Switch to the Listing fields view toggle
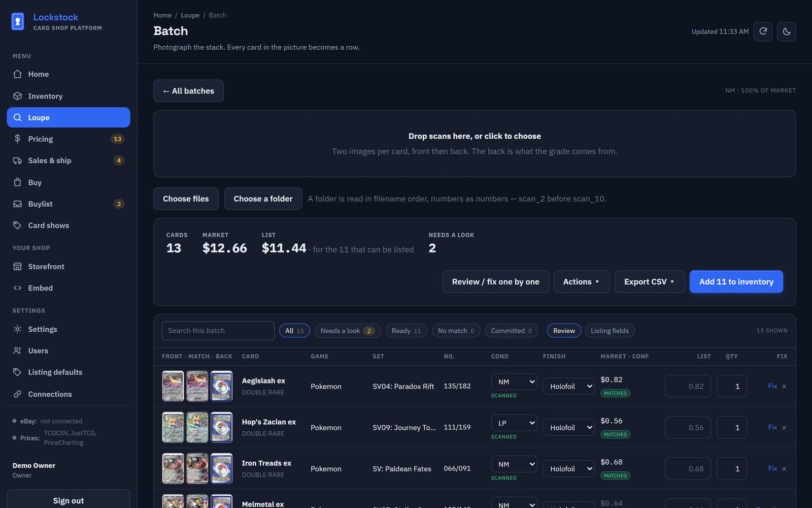 [x=610, y=331]
